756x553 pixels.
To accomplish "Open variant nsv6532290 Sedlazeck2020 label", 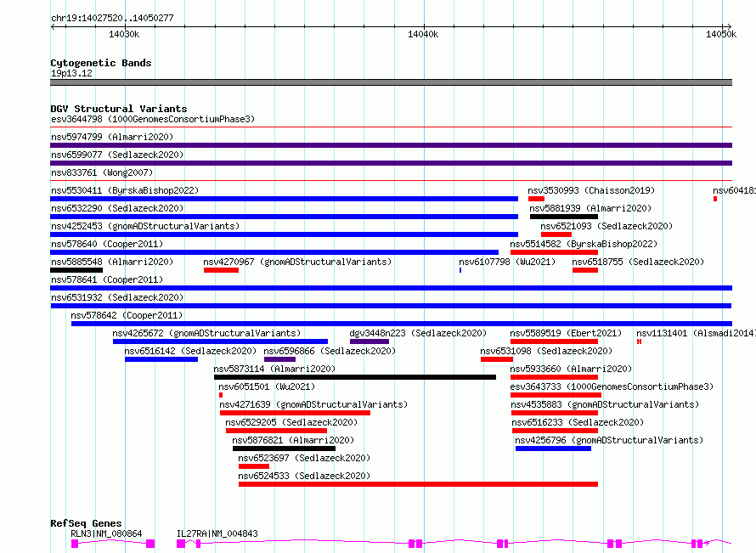I will tap(117, 208).
